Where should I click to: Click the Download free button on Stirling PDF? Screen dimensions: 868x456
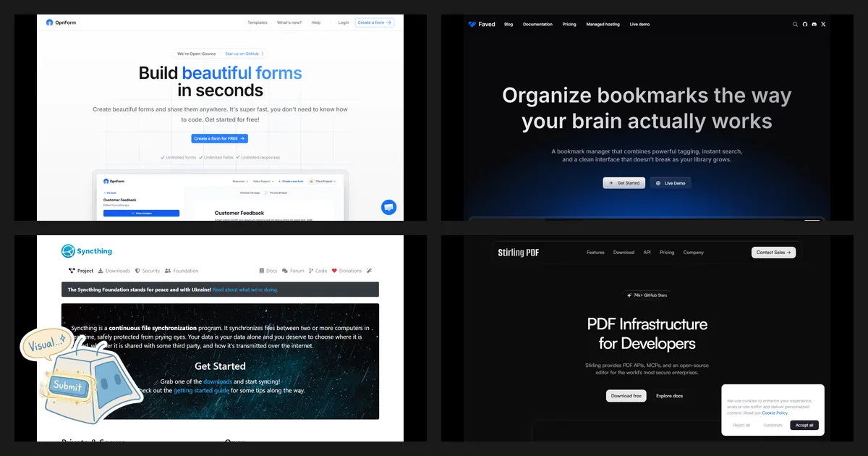(x=626, y=396)
